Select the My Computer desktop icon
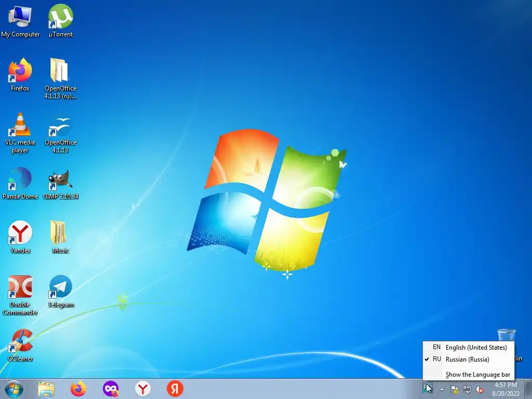Screen dimensions: 532x399 tap(20, 20)
